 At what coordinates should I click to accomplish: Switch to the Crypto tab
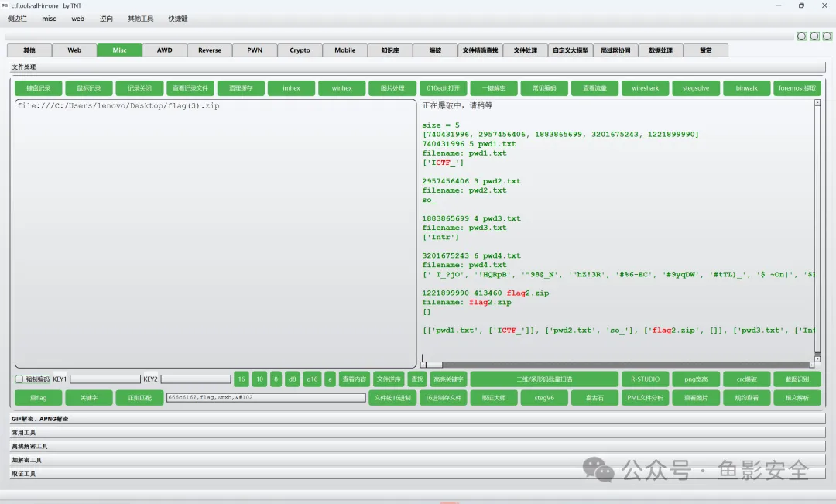point(300,50)
